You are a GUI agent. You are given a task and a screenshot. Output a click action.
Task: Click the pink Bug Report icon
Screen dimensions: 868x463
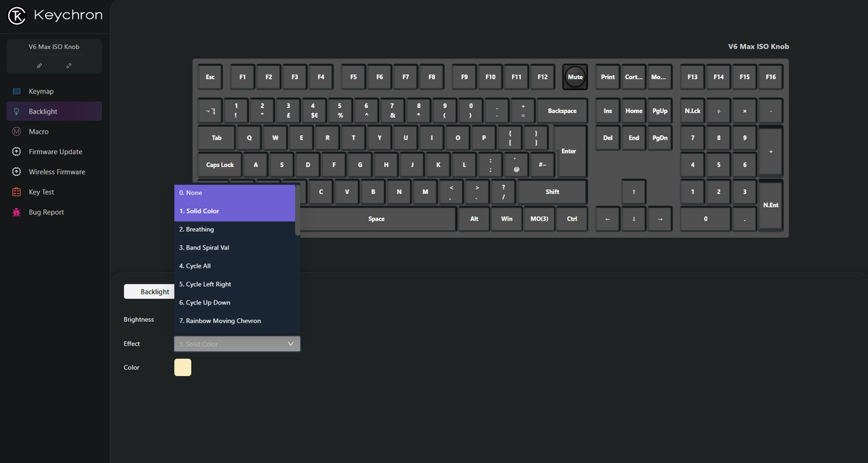coord(16,212)
